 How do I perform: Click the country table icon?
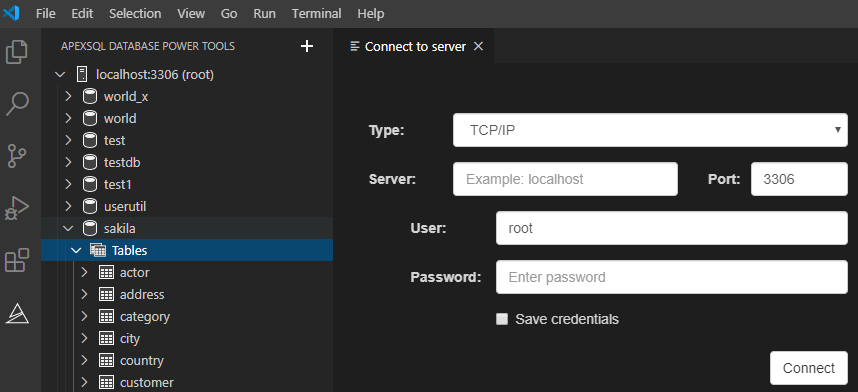106,360
